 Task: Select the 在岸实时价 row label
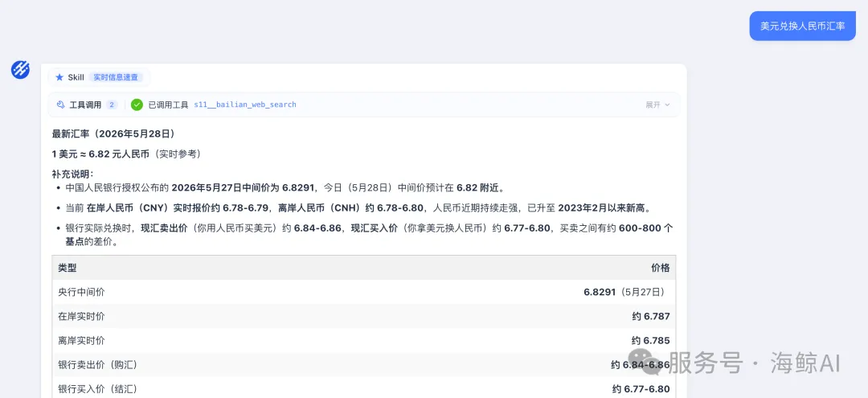[81, 317]
